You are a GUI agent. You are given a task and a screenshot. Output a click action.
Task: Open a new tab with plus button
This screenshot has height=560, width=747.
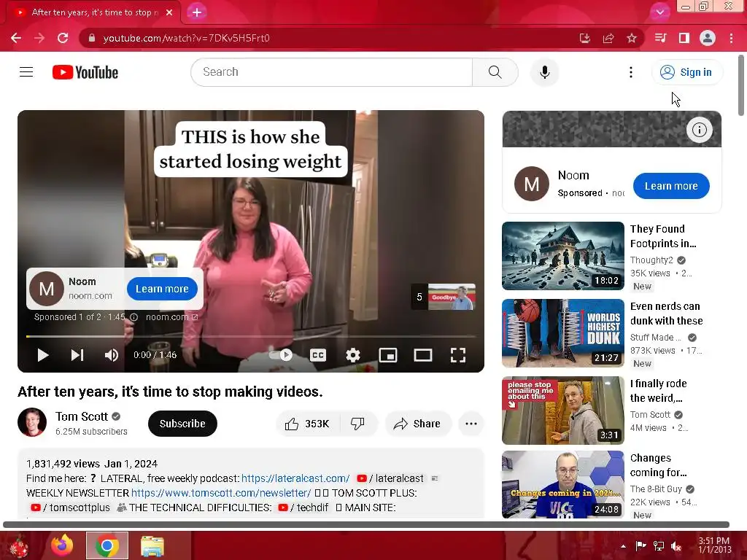(197, 12)
